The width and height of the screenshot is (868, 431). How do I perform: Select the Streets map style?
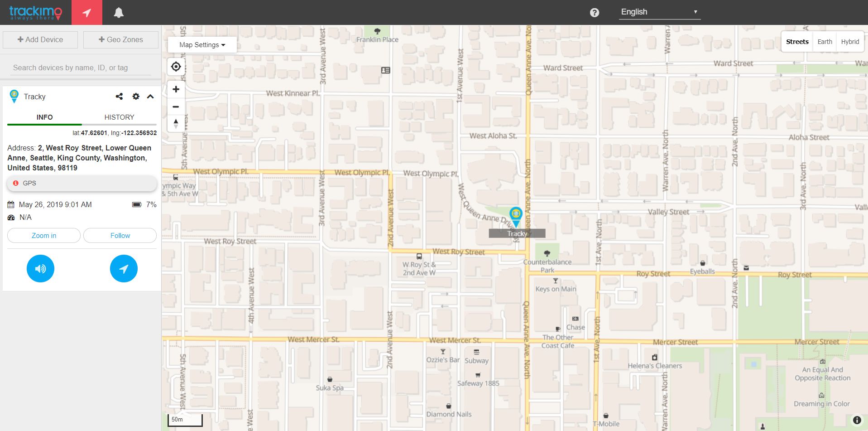coord(797,41)
